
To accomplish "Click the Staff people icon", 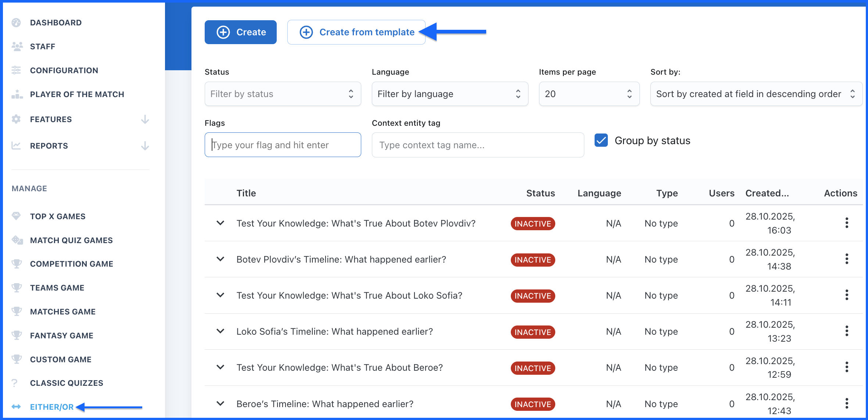I will point(17,46).
